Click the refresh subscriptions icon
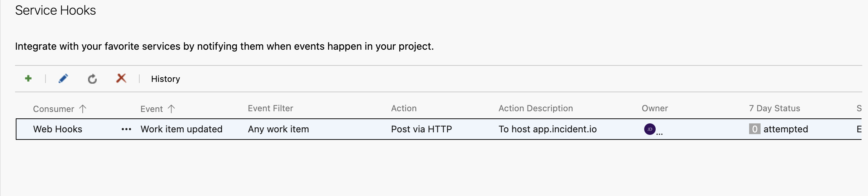Image resolution: width=868 pixels, height=196 pixels. tap(92, 79)
